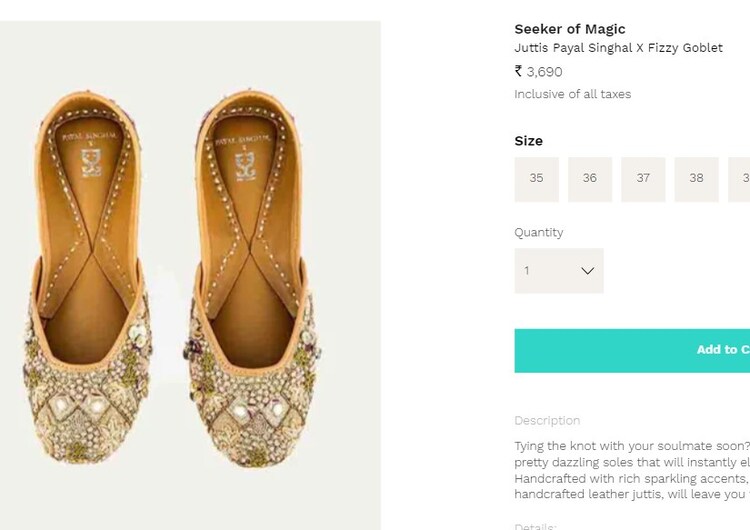
Task: Click the chevron arrow in Quantity box
Action: (x=587, y=271)
